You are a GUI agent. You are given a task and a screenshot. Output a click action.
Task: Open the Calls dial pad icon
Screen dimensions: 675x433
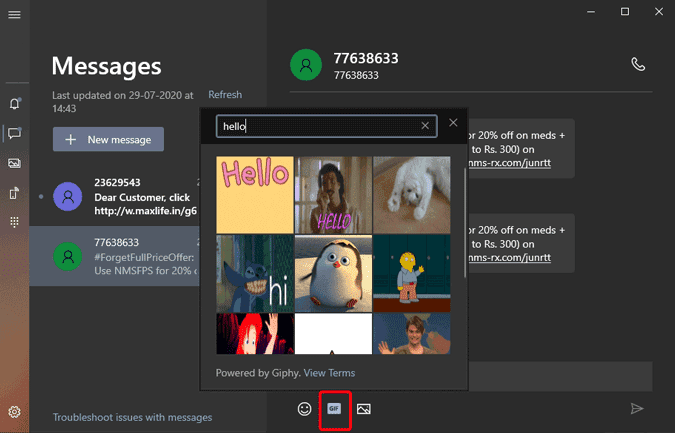[14, 222]
